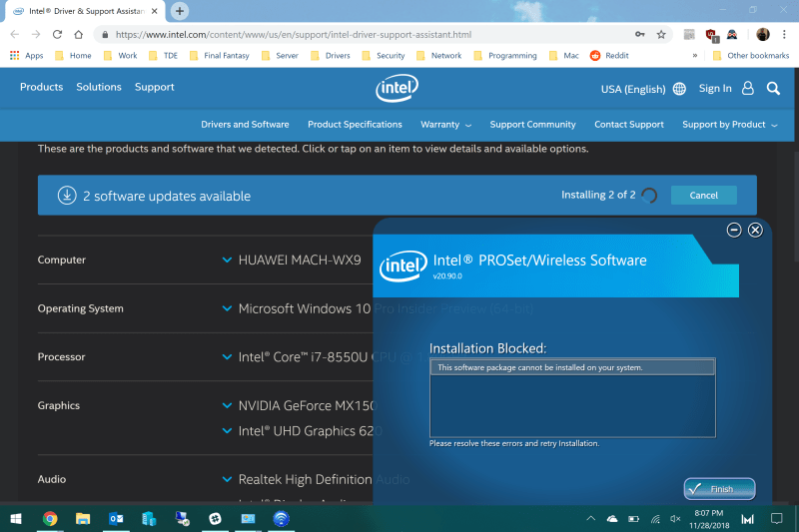The height and width of the screenshot is (532, 799).
Task: Open Programming bookmarks folder
Action: 505,56
